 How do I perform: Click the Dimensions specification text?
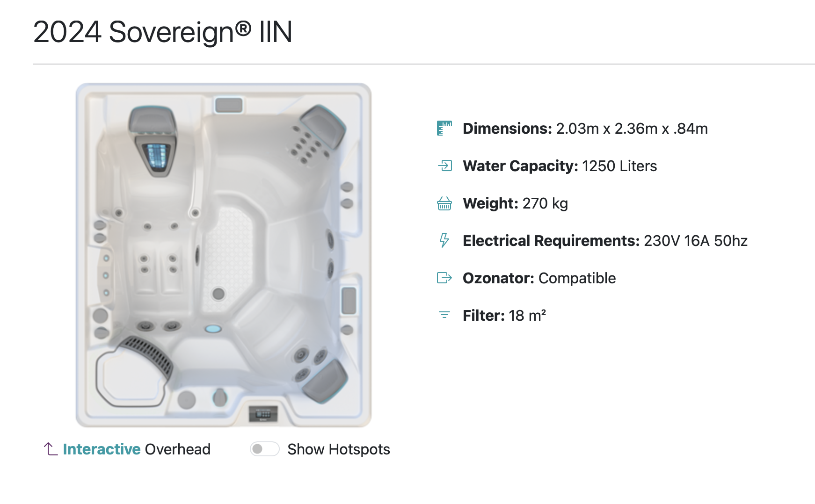point(585,129)
